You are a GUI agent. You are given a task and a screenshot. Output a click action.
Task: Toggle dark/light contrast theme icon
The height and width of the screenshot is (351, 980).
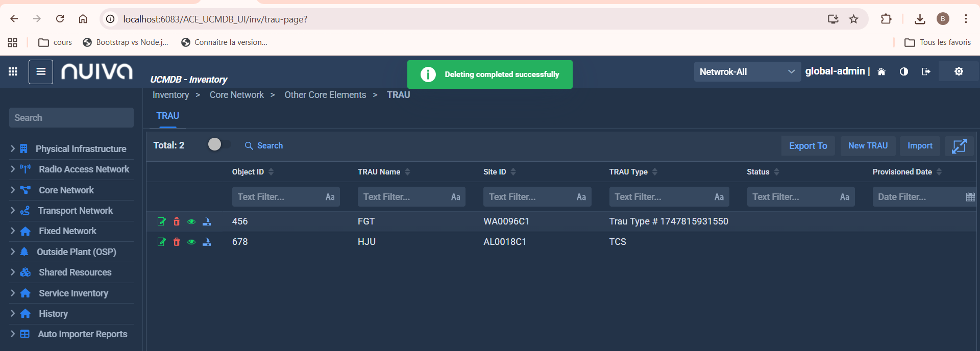(904, 71)
